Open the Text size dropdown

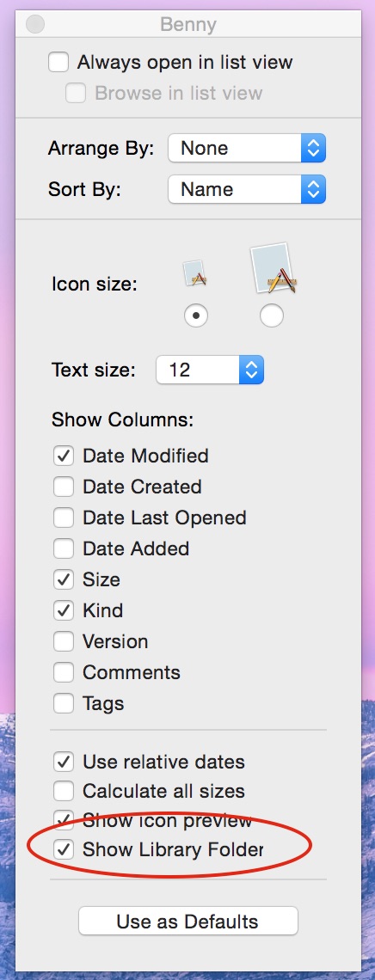coord(210,370)
